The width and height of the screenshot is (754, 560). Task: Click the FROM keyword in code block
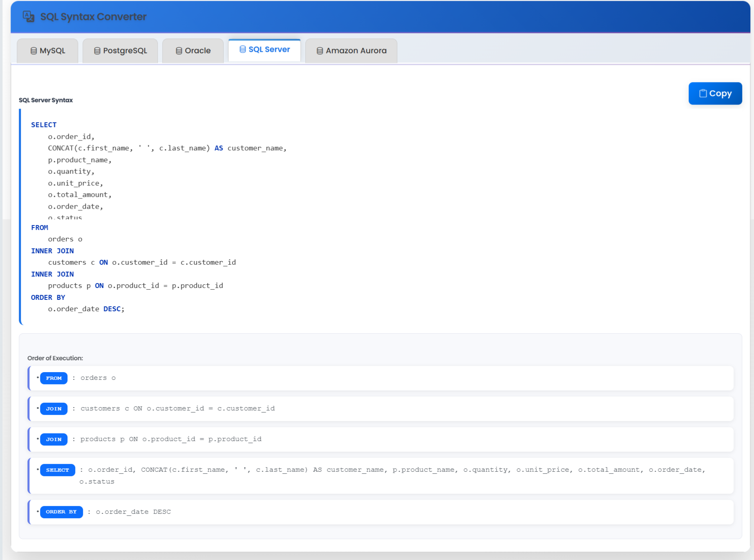pyautogui.click(x=40, y=228)
